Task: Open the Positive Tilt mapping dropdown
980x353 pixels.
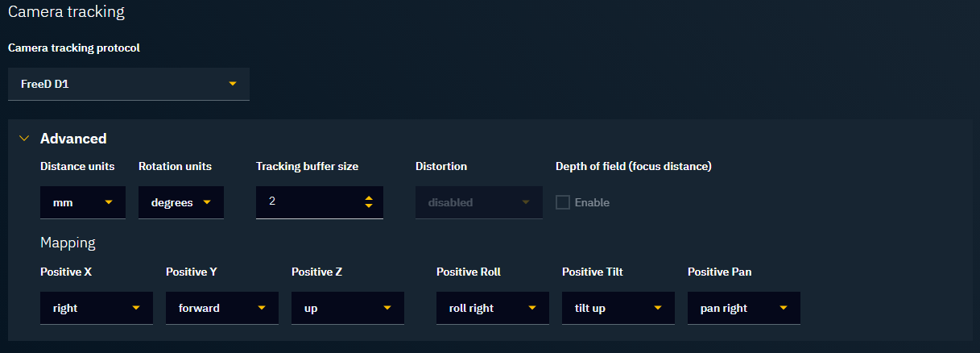Action: tap(618, 308)
